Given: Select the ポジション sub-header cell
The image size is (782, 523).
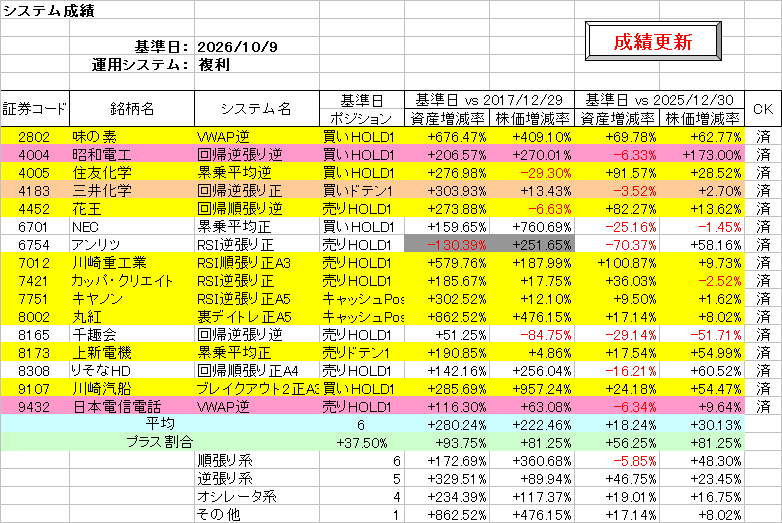Looking at the screenshot, I should click(362, 118).
